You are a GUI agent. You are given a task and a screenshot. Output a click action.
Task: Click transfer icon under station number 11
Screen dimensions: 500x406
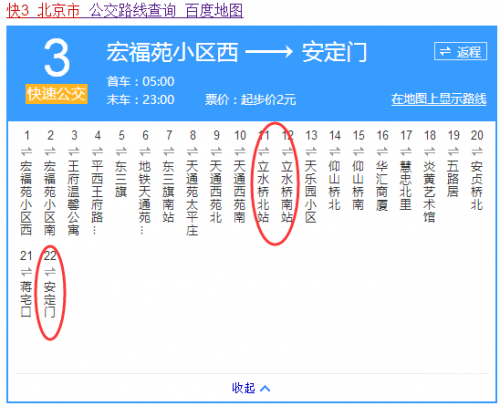pyautogui.click(x=264, y=152)
